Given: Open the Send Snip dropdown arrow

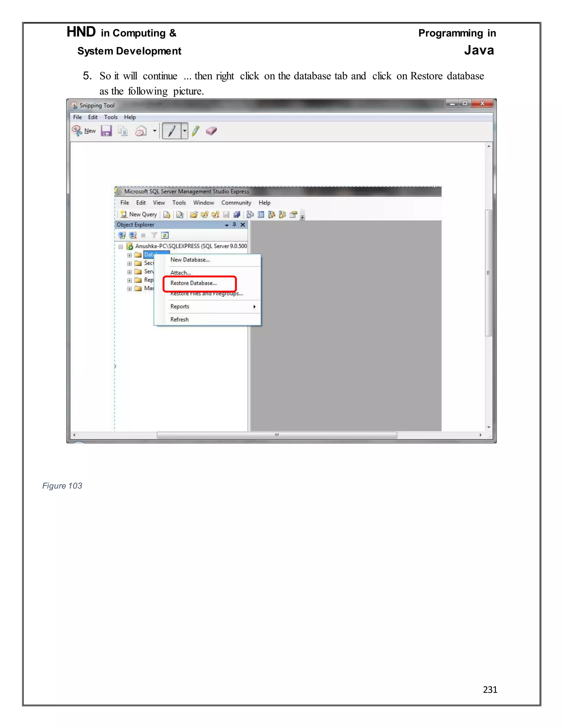Looking at the screenshot, I should (155, 131).
